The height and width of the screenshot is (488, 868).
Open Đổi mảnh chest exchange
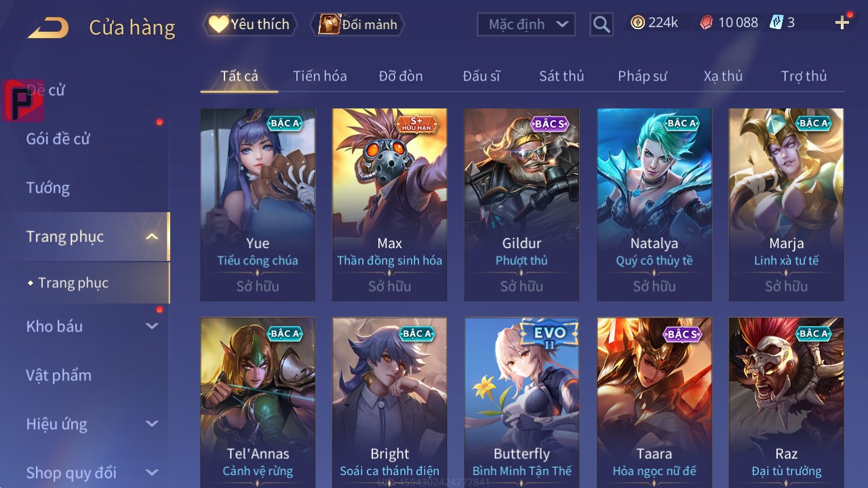(x=357, y=24)
